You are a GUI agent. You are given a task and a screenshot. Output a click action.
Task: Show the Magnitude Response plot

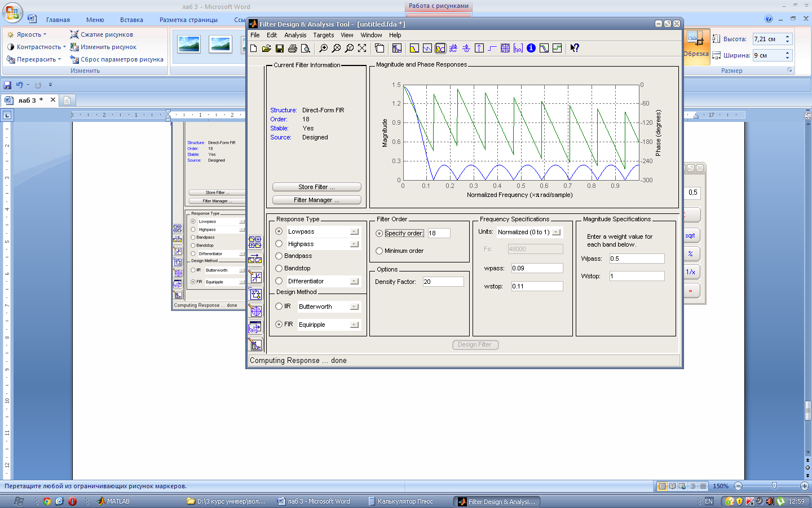point(414,49)
